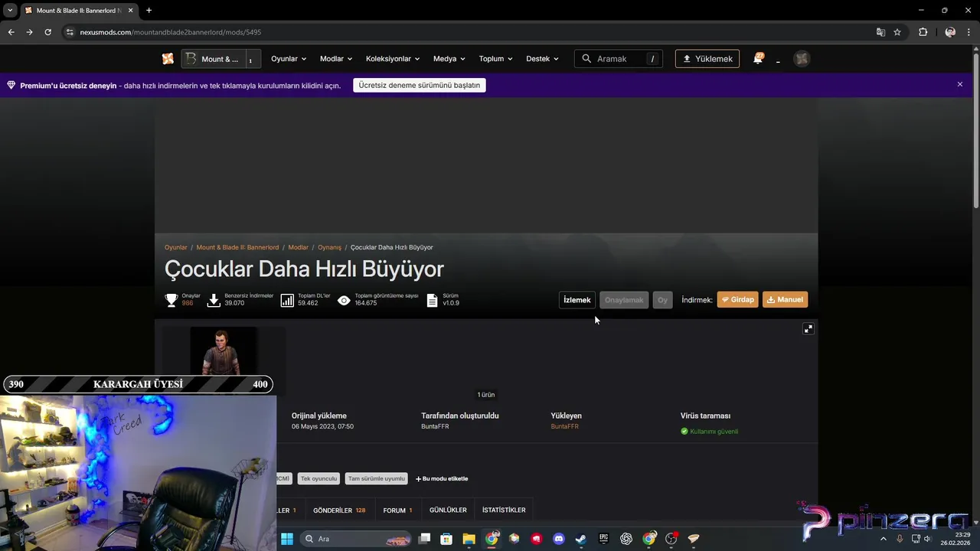Click the version document icon
Screen dimensions: 980x551
point(433,301)
